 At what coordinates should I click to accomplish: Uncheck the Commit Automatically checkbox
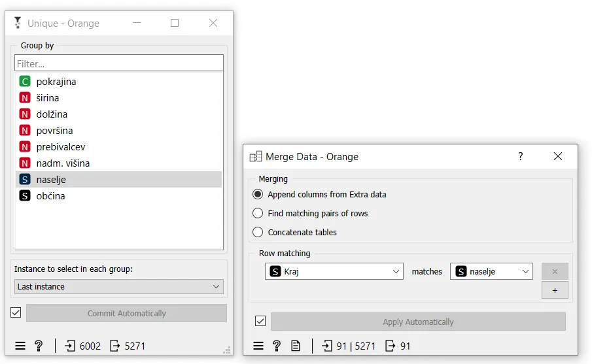(x=16, y=313)
